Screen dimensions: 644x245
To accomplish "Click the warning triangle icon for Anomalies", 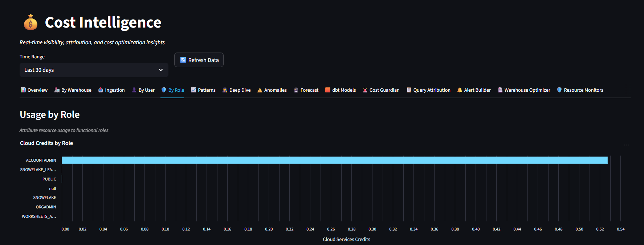I will (260, 90).
